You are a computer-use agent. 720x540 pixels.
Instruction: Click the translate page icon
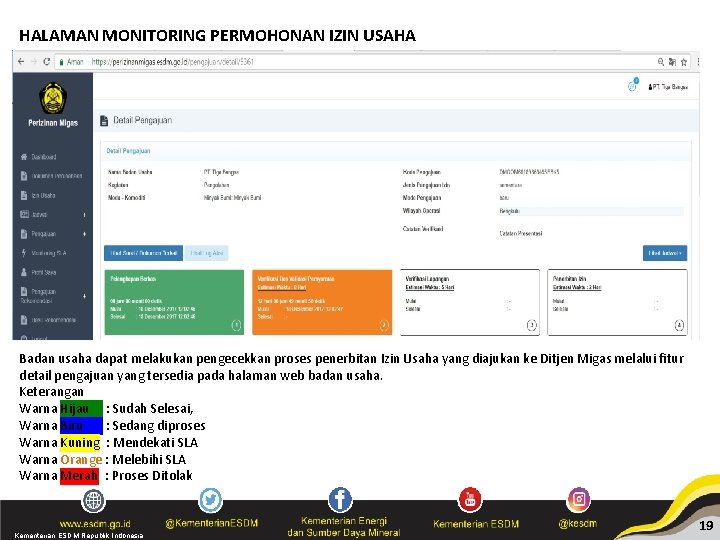click(x=672, y=62)
